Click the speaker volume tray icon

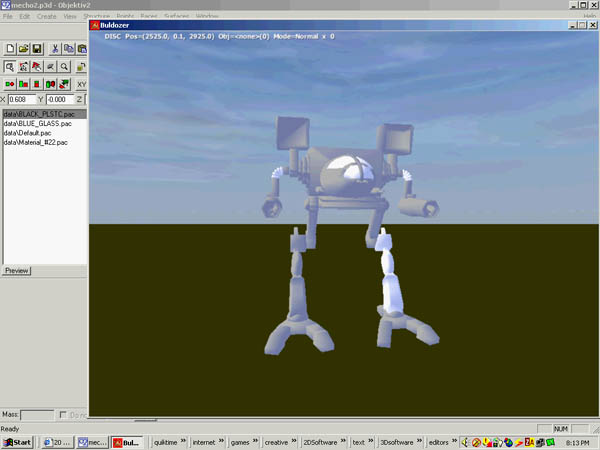(465, 442)
